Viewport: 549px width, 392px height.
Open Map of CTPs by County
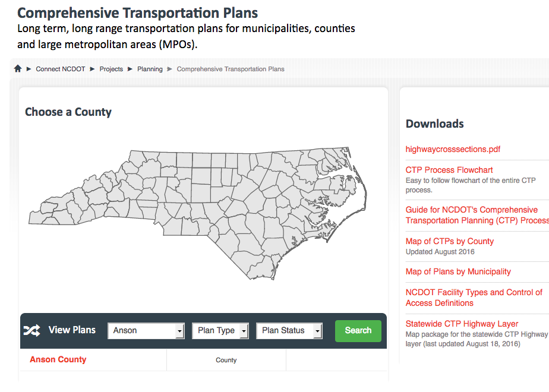tap(450, 241)
